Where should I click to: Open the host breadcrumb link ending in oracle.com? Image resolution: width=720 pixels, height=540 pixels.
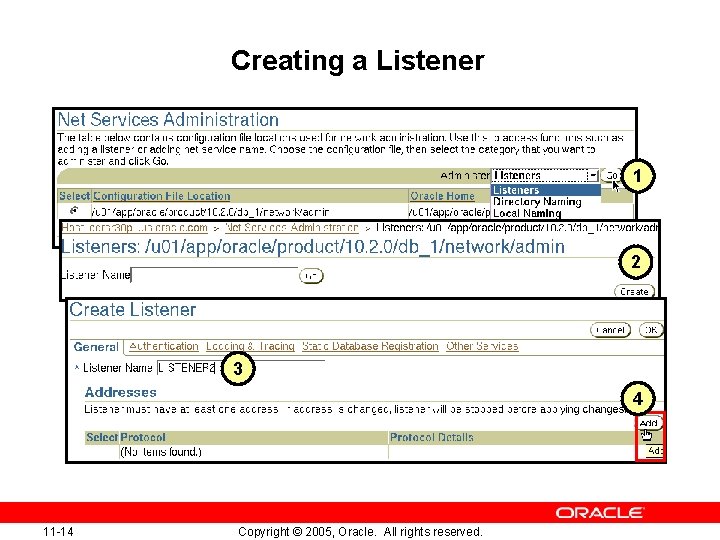[x=135, y=228]
